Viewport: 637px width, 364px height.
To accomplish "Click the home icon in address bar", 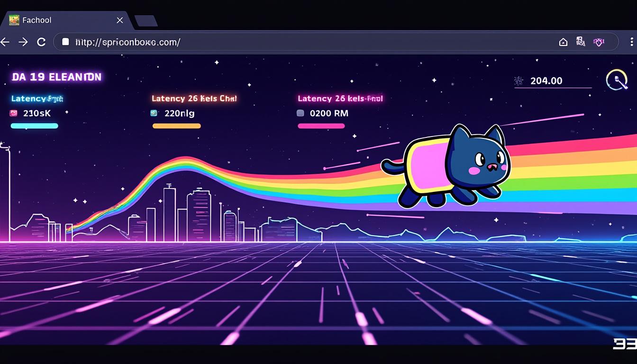I will [563, 42].
